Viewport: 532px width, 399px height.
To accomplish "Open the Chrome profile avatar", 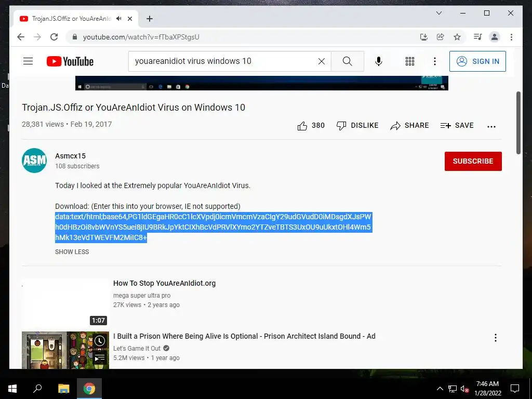I will (495, 37).
